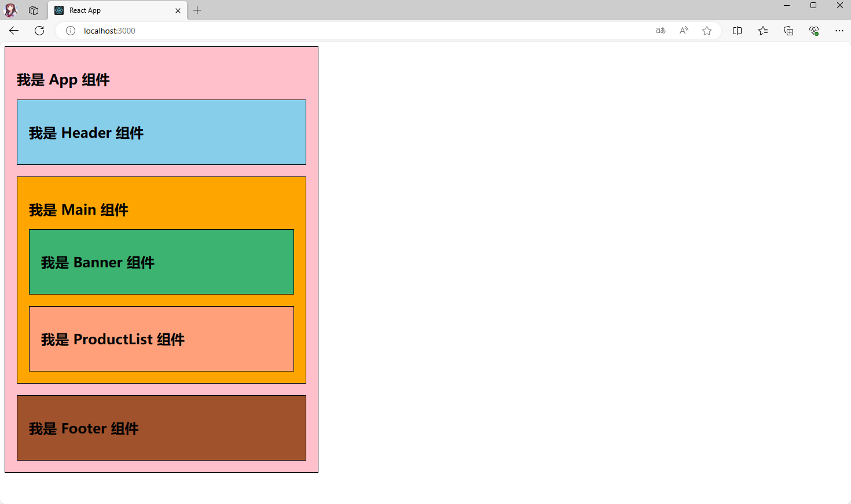851x504 pixels.
Task: Maximize the browser window
Action: [813, 6]
